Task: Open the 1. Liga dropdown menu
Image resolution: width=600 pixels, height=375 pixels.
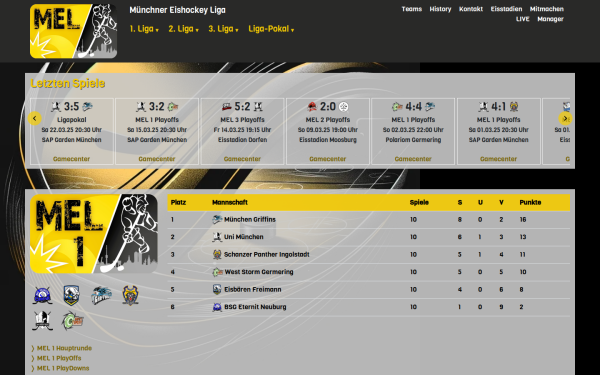Action: pos(144,29)
